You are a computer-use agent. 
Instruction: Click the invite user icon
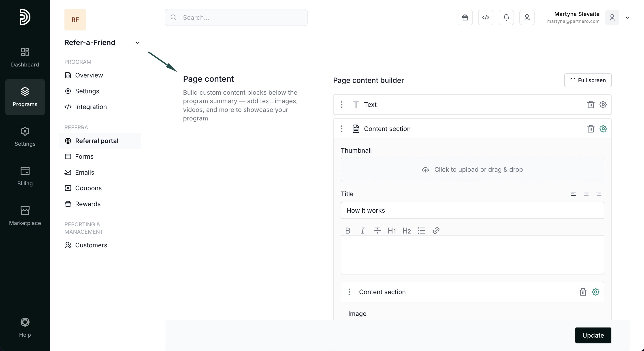click(x=527, y=17)
